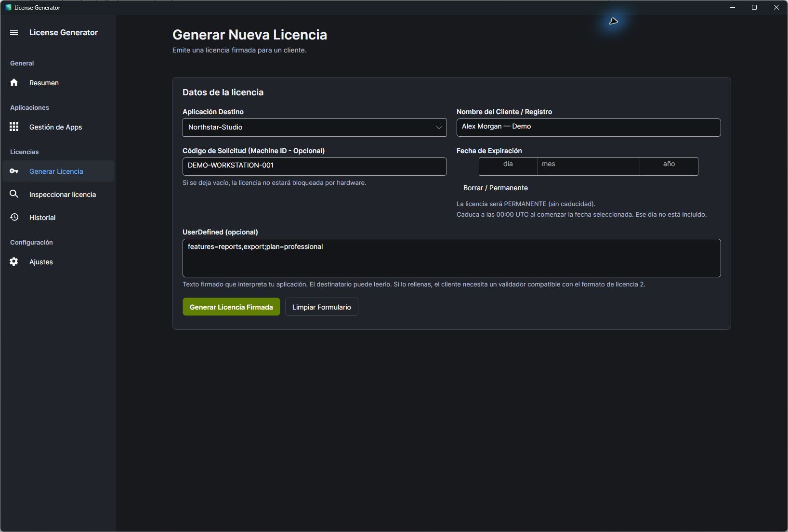The image size is (788, 532).
Task: Click the Datos de la licencia heading
Action: tap(223, 92)
